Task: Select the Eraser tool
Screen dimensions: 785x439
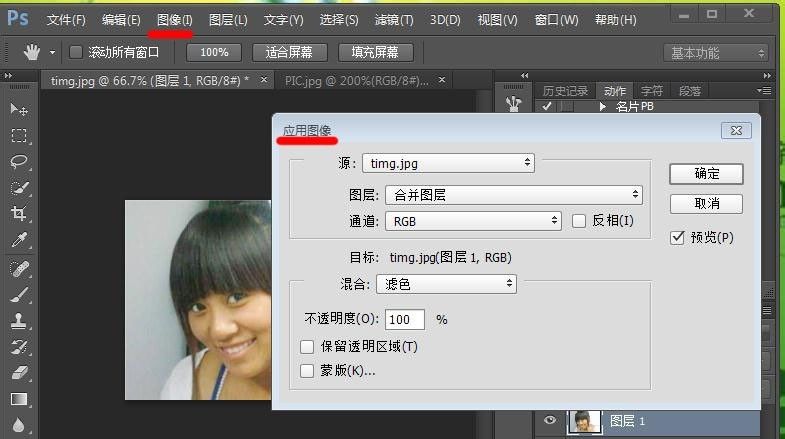Action: 18,373
